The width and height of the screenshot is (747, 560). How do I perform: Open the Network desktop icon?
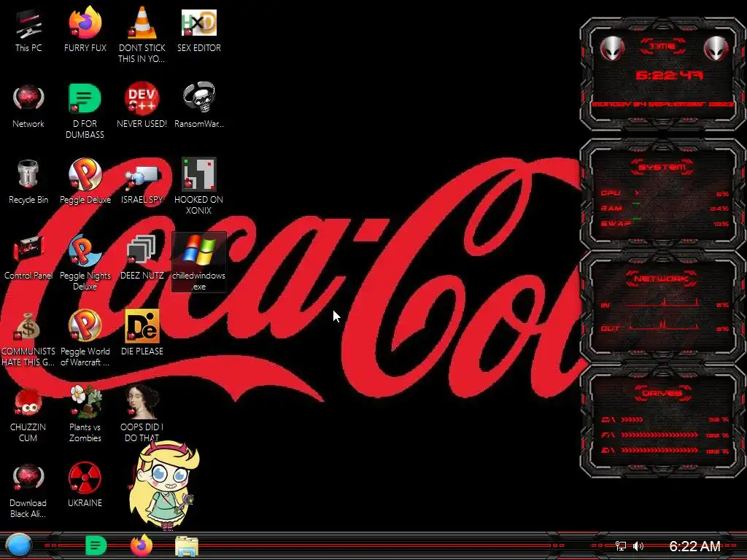click(28, 106)
